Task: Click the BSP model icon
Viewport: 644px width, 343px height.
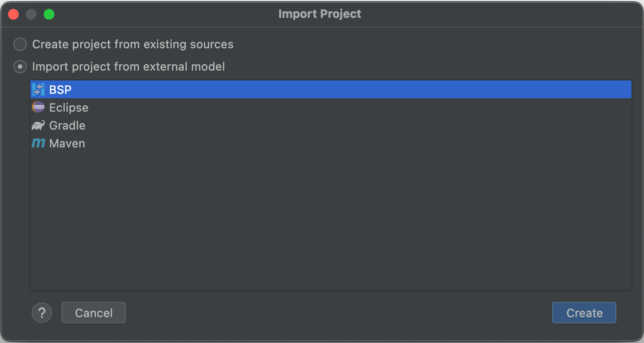Action: (x=38, y=90)
